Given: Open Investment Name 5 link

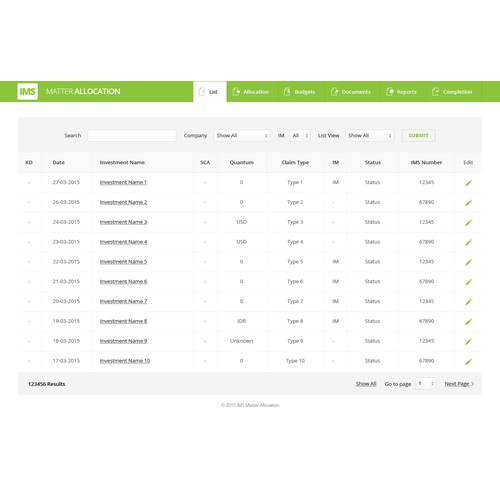Looking at the screenshot, I should 123,262.
